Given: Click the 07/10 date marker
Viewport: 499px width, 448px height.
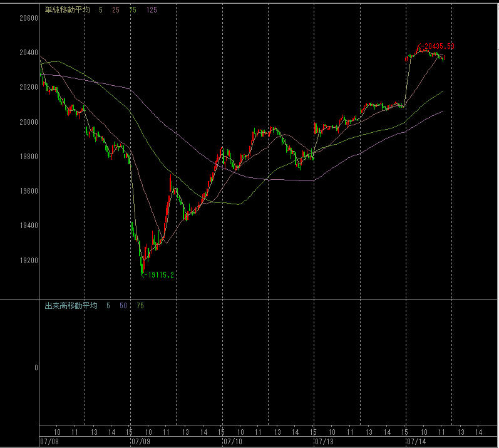Looking at the screenshot, I should pyautogui.click(x=232, y=442).
